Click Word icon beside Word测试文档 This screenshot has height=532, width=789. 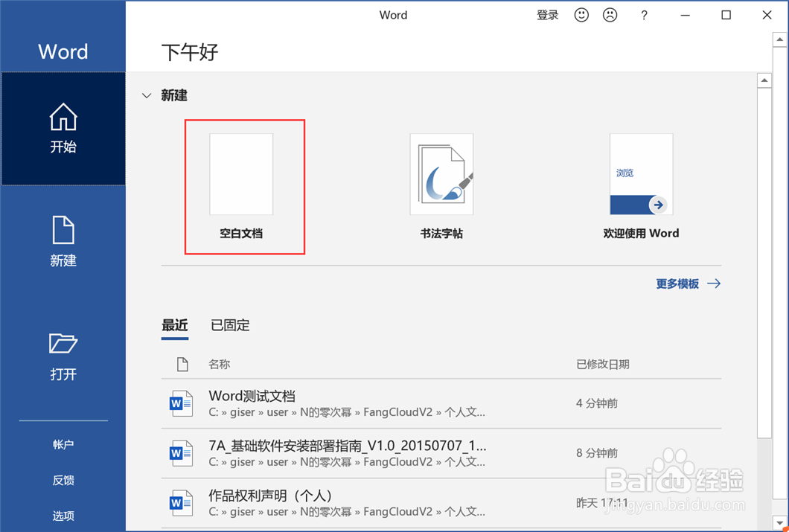(x=181, y=403)
